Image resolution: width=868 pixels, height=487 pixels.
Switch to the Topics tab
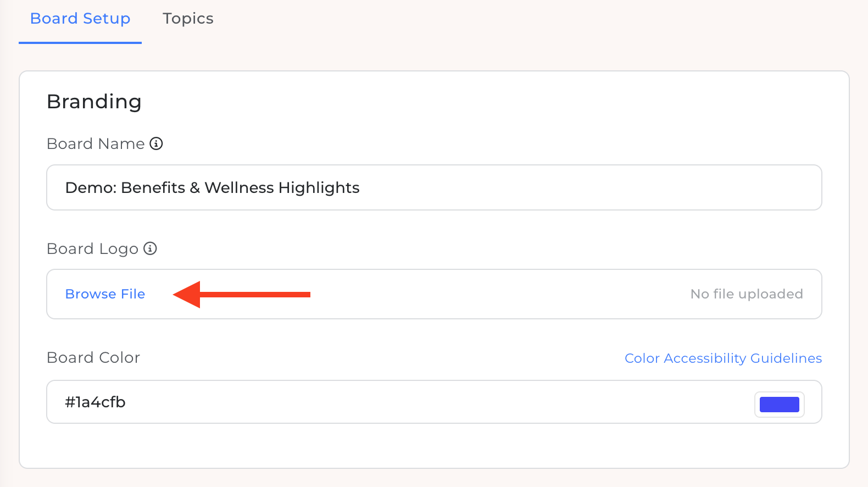coord(188,19)
